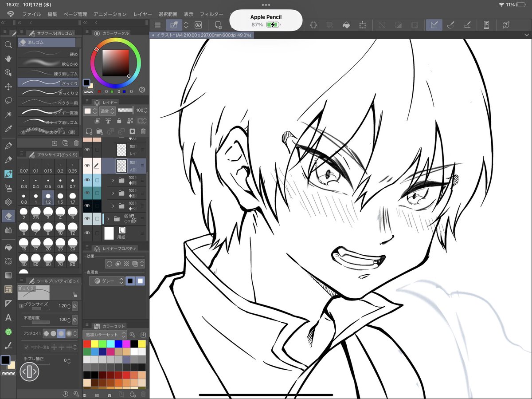Viewport: 532px width, 399px height.
Task: Choose brush size 0.5 preset
Action: point(47,184)
